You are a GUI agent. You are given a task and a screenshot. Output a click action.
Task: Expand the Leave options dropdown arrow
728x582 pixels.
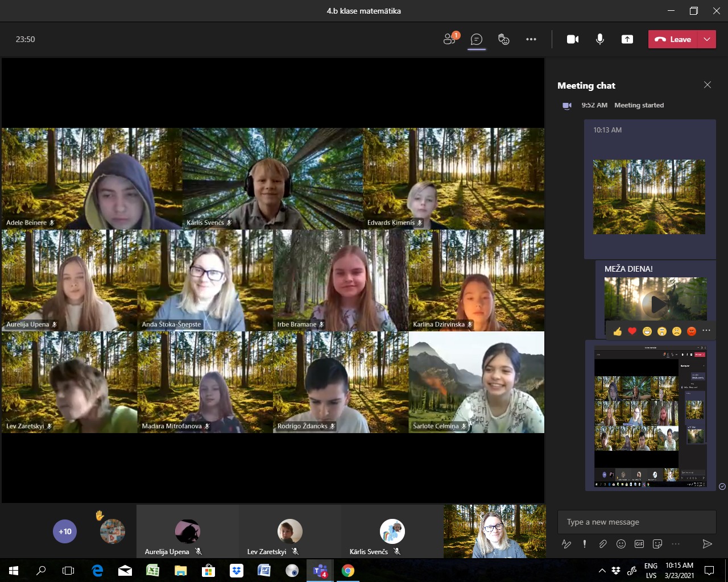click(707, 39)
